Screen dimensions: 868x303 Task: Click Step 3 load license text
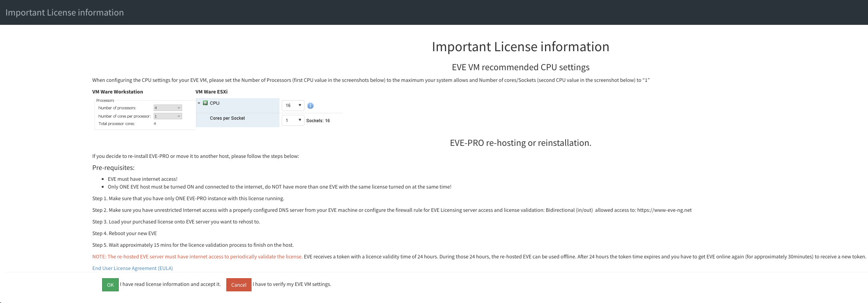(x=176, y=222)
